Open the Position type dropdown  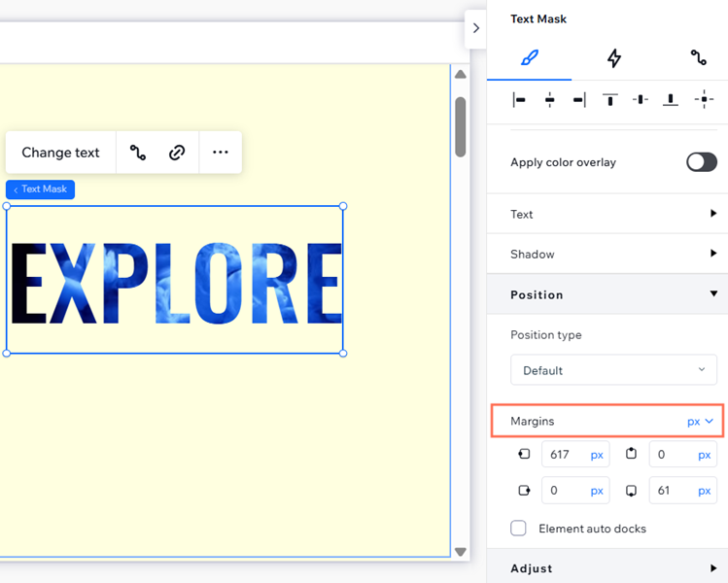613,370
